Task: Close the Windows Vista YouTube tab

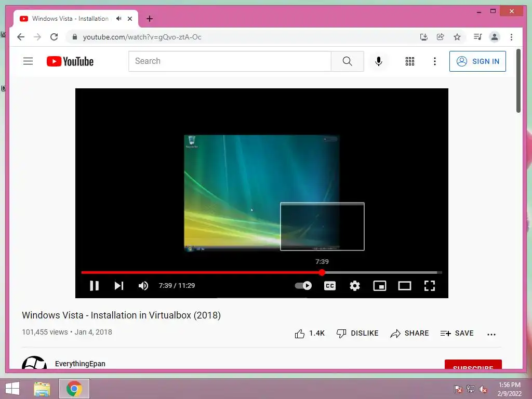Action: (x=129, y=19)
